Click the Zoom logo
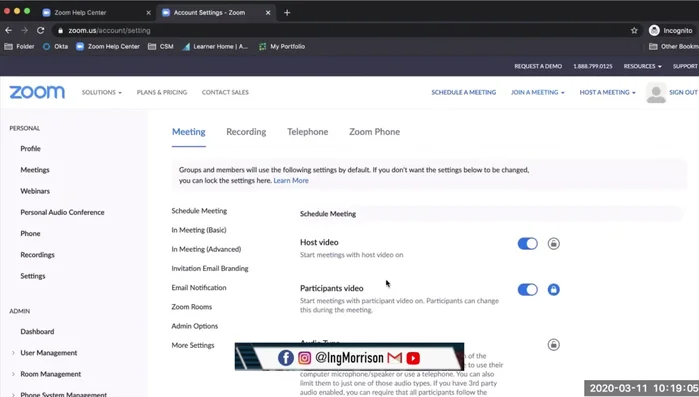The width and height of the screenshot is (699, 397). coord(37,92)
